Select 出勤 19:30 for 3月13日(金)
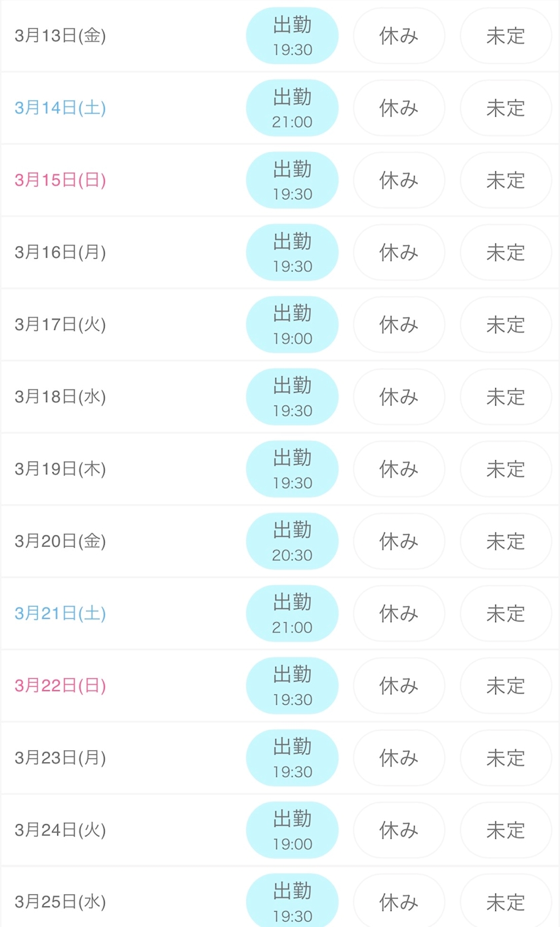The height and width of the screenshot is (927, 560). point(292,36)
